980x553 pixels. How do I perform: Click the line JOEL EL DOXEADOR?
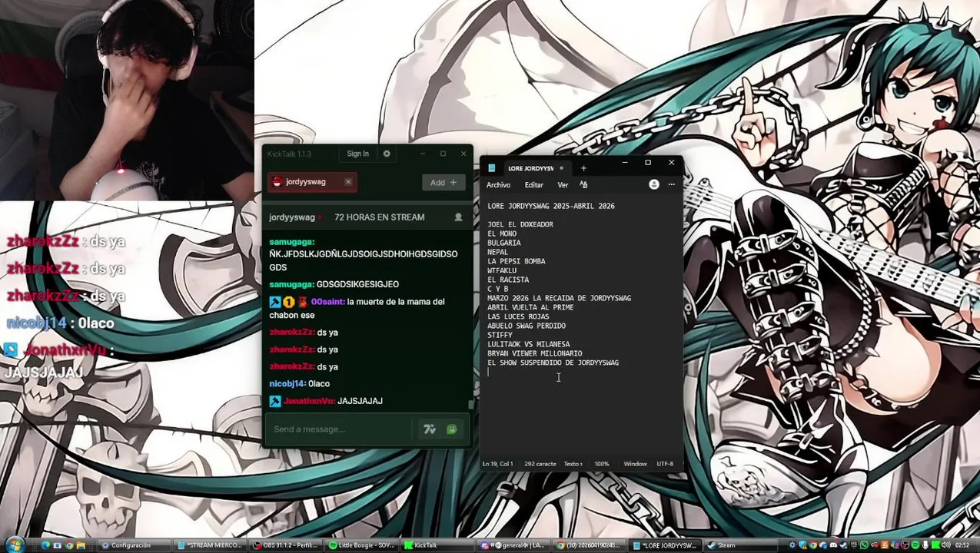tap(520, 224)
